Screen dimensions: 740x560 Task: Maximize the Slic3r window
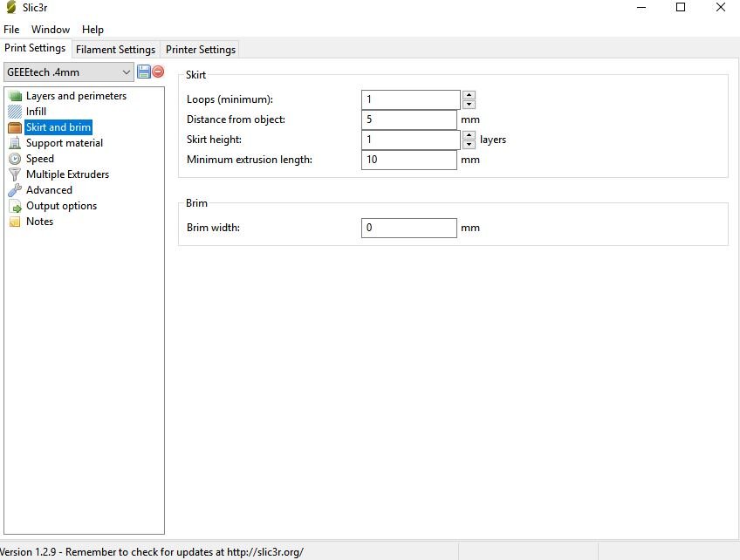point(681,7)
